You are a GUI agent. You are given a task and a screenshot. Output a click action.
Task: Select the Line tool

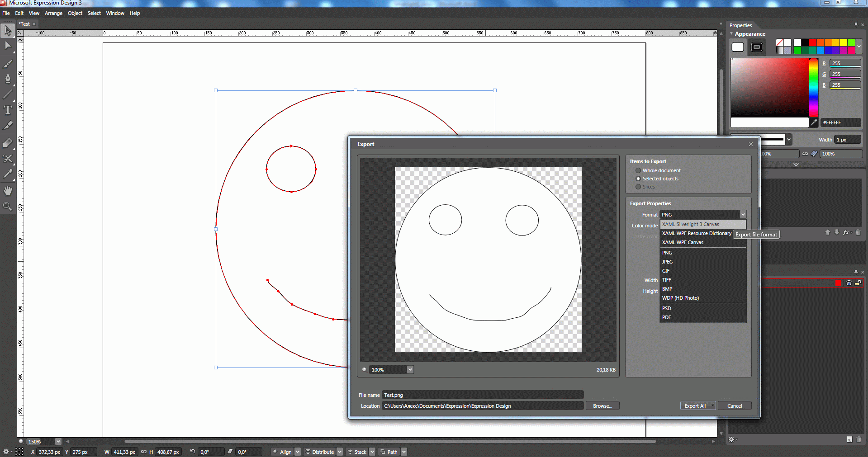tap(8, 94)
